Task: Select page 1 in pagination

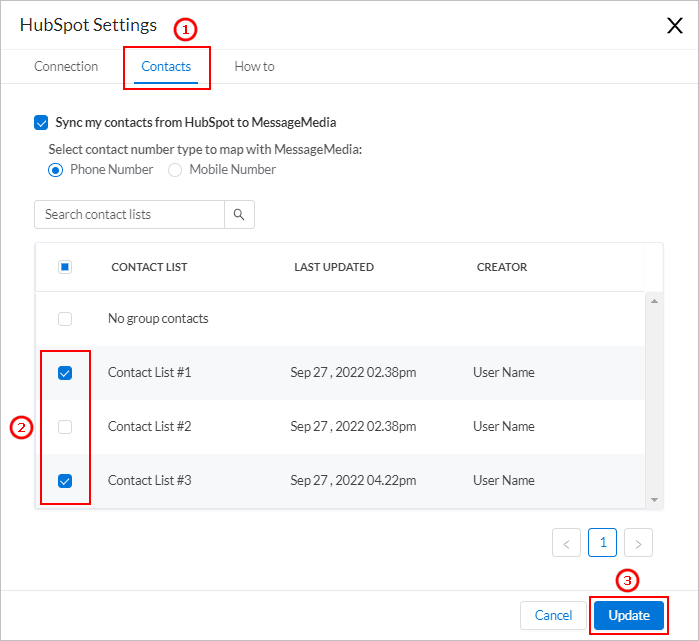Action: (x=602, y=542)
